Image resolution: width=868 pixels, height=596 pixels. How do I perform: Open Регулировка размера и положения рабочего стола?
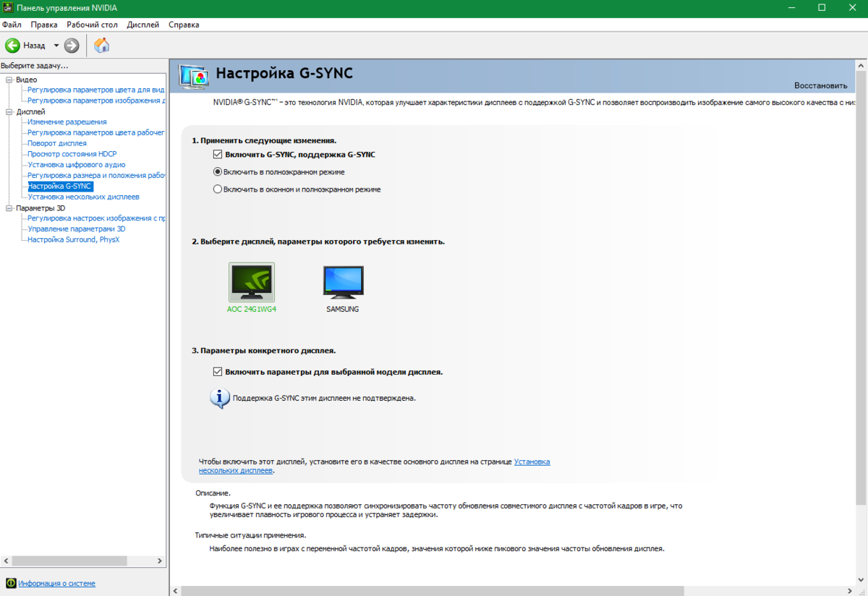click(x=96, y=175)
